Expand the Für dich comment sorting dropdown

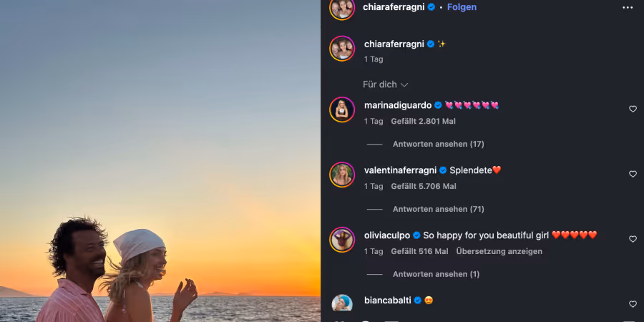pos(385,84)
